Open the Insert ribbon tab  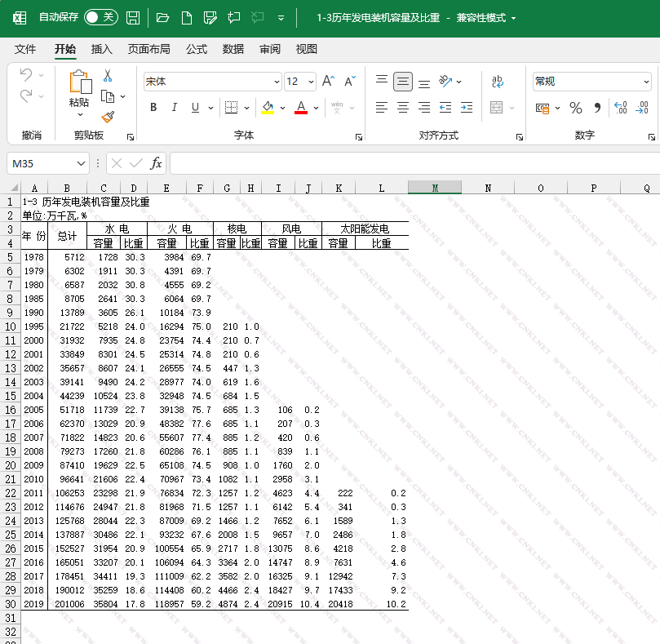pyautogui.click(x=102, y=49)
